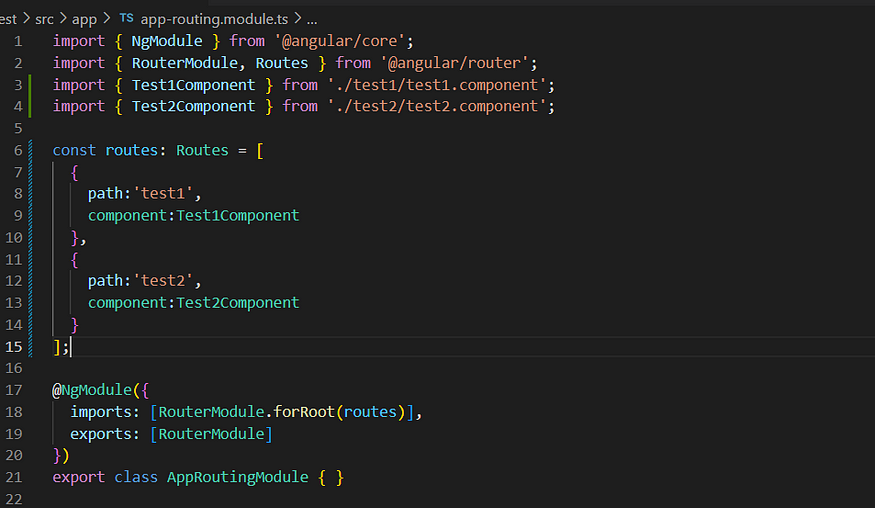Click routes argument inside forRoot
875x508 pixels.
point(370,413)
